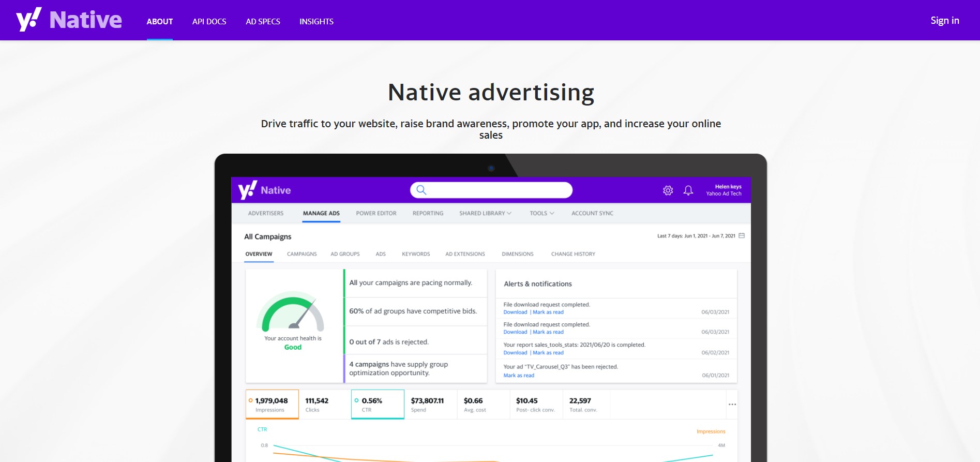Select the Clicks metric card
The height and width of the screenshot is (462, 980).
(324, 404)
